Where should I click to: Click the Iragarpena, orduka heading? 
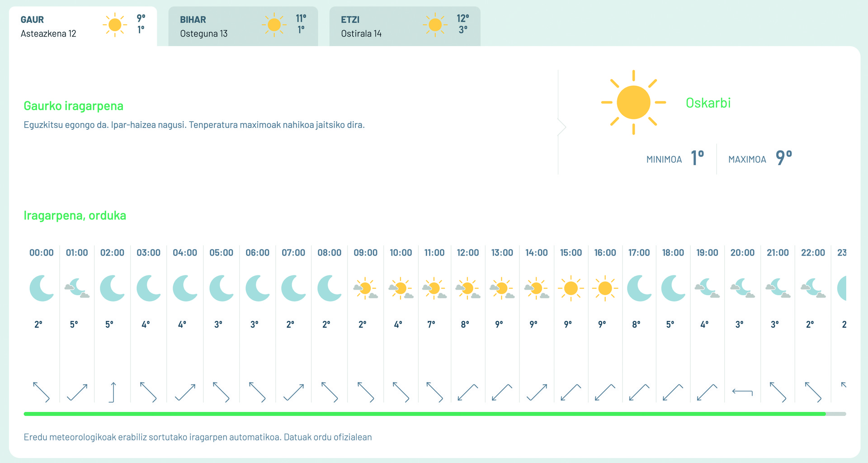[75, 215]
